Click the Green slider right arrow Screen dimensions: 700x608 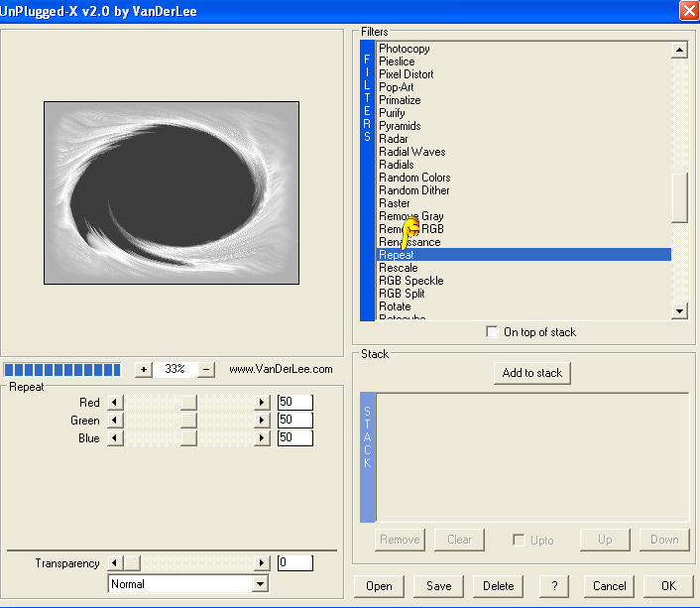(262, 421)
